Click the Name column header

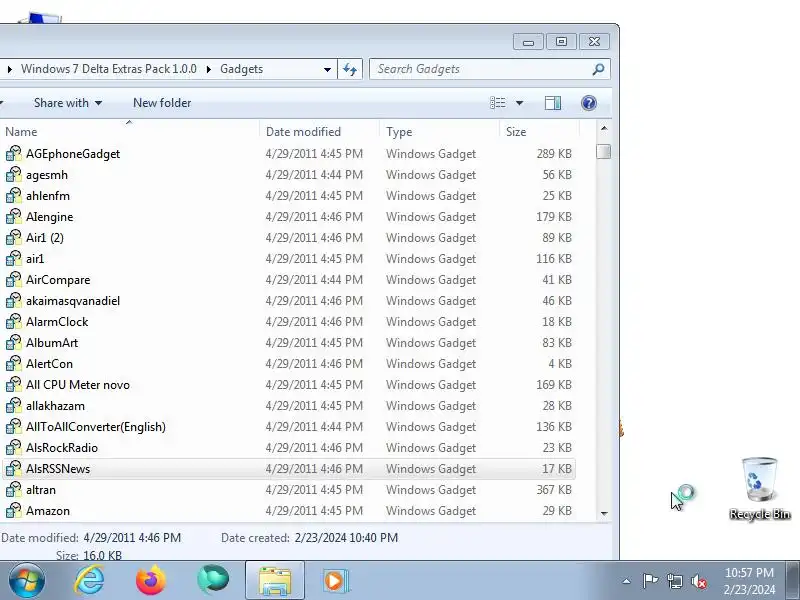pos(131,132)
